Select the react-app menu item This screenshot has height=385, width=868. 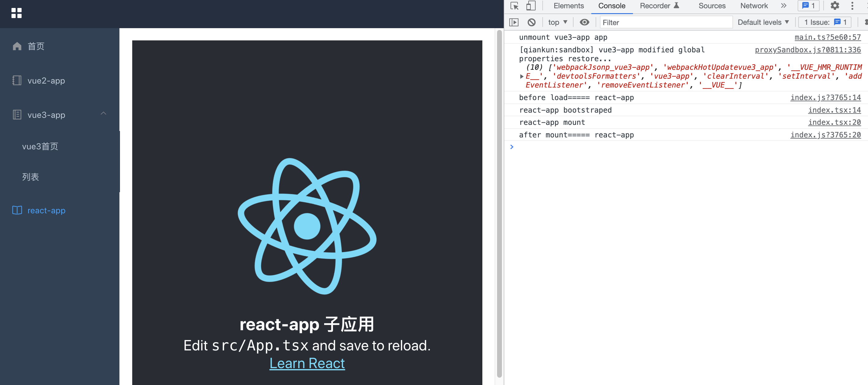(60, 211)
